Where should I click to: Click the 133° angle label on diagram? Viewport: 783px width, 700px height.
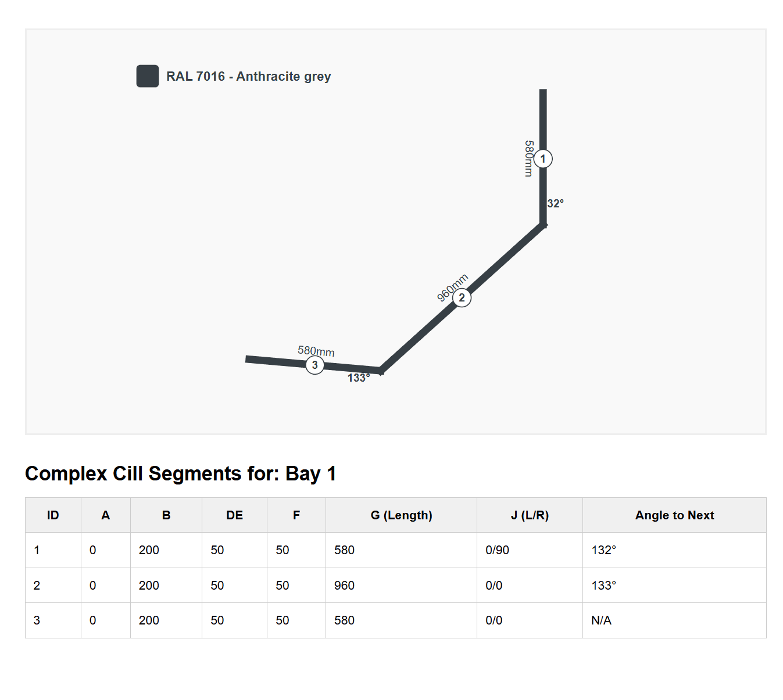tap(359, 378)
